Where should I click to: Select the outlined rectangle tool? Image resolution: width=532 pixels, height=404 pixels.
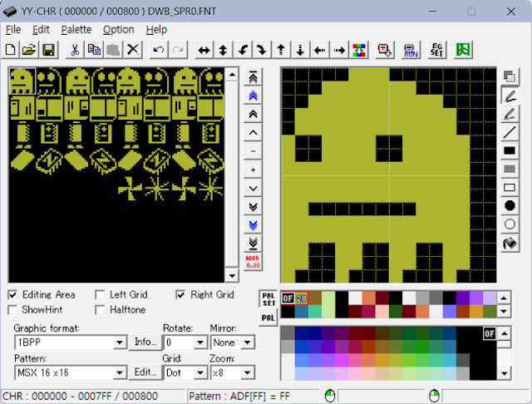(x=510, y=187)
